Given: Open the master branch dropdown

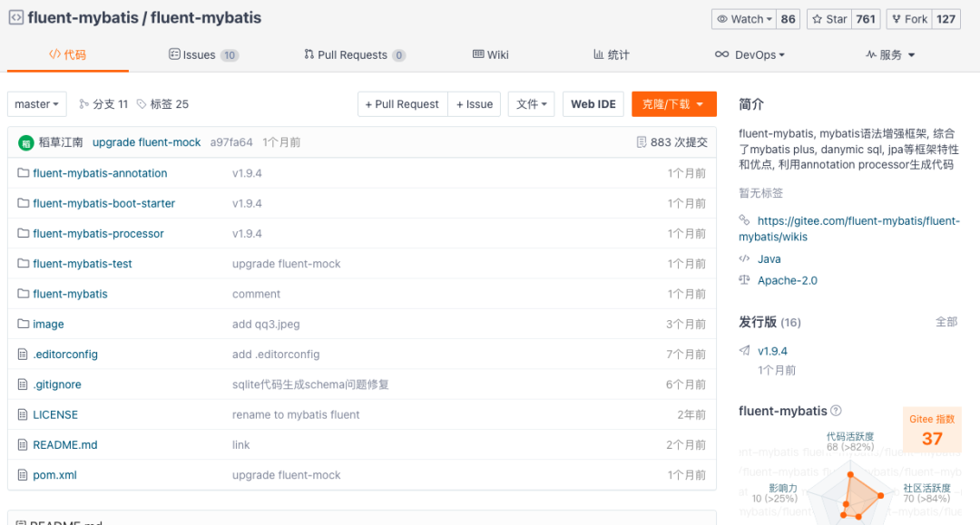Looking at the screenshot, I should click(x=37, y=104).
